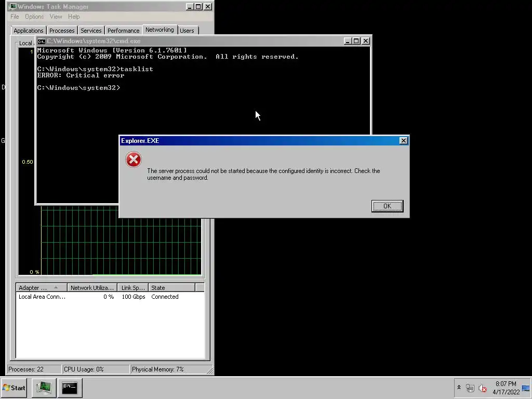
Task: Sort by the Adapter Name column header
Action: pyautogui.click(x=42, y=288)
